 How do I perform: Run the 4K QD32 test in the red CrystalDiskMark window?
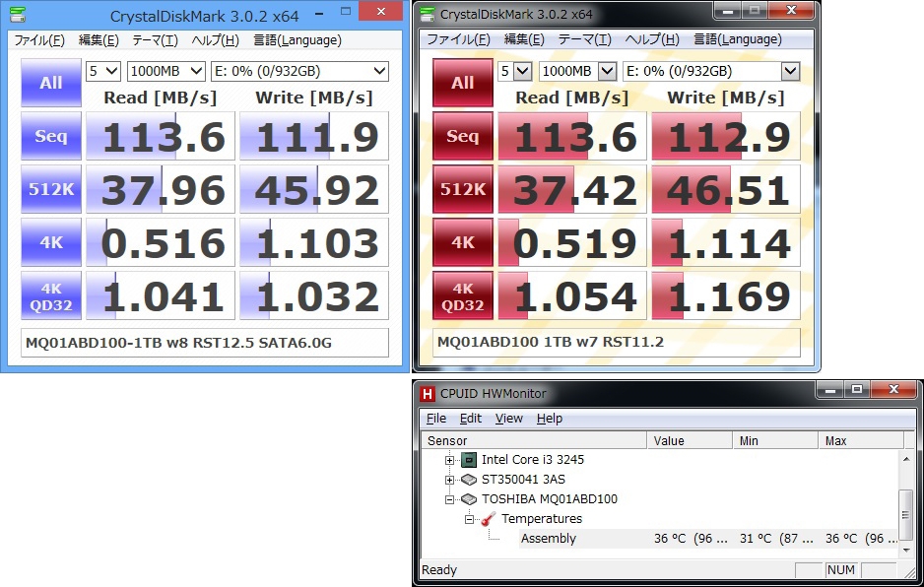pyautogui.click(x=463, y=295)
